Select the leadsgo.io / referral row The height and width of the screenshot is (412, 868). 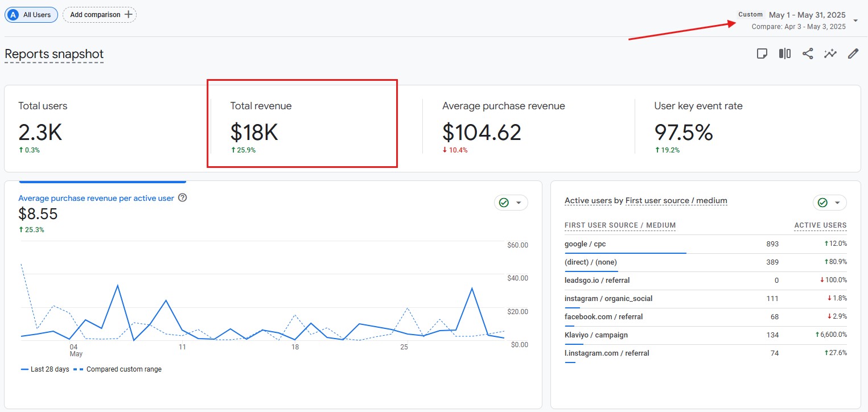pyautogui.click(x=706, y=281)
